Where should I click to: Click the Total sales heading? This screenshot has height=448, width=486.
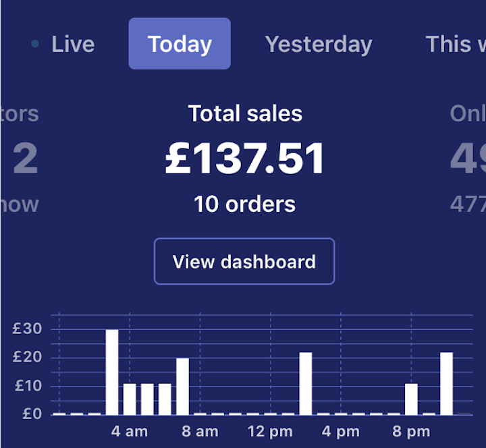point(244,113)
